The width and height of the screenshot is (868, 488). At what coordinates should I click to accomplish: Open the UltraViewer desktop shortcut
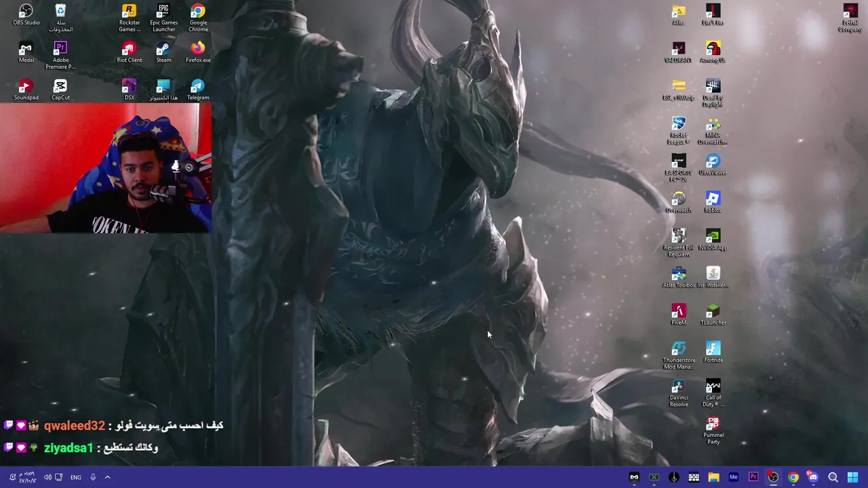713,165
